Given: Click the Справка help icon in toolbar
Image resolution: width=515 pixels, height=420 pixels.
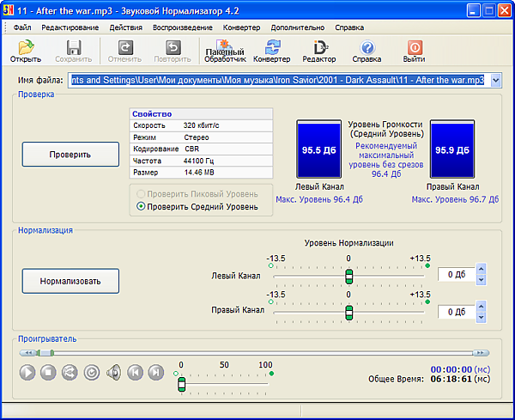Looking at the screenshot, I should tap(367, 51).
